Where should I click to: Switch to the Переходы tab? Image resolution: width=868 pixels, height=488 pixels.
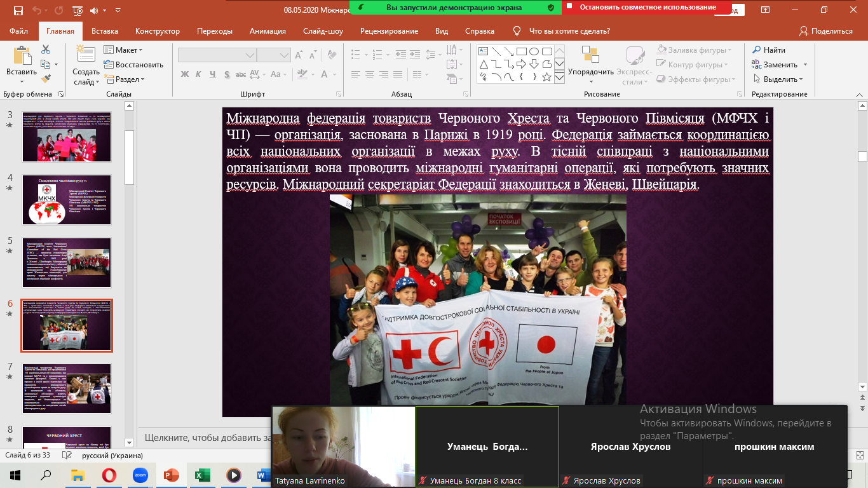[x=215, y=31]
